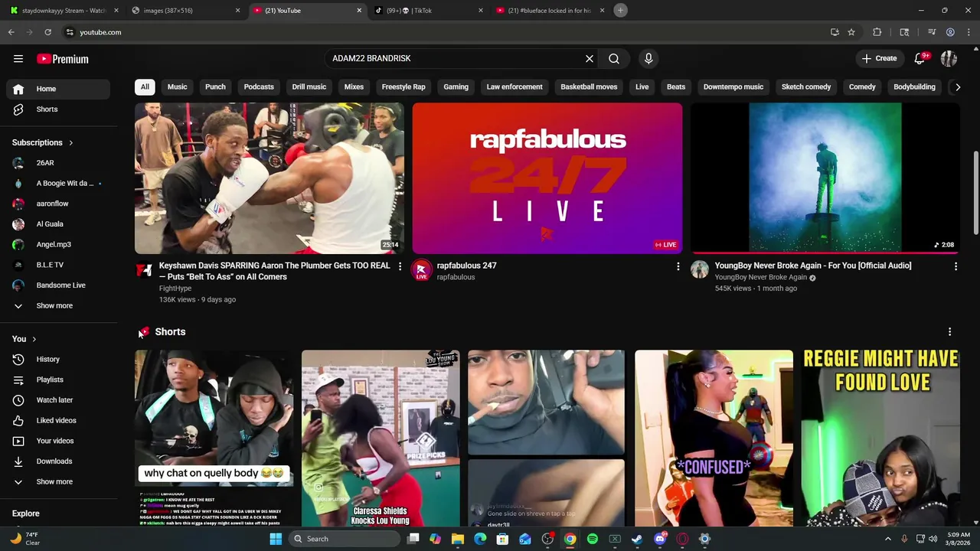Play YoungBoy For You audio thumbnail
The image size is (980, 551).
point(825,178)
